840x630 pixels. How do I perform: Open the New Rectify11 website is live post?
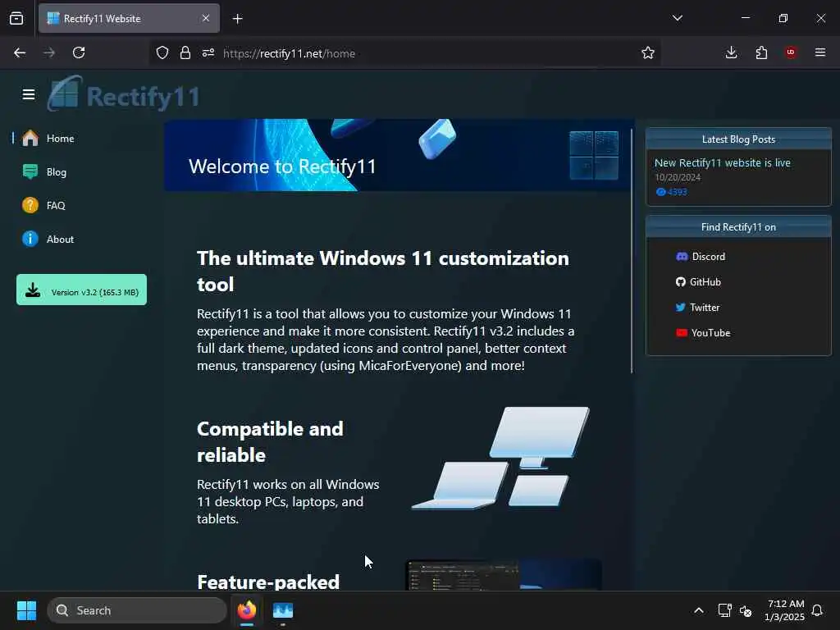coord(722,163)
